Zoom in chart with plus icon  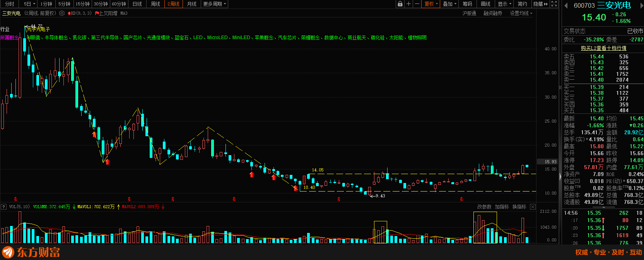pos(408,4)
